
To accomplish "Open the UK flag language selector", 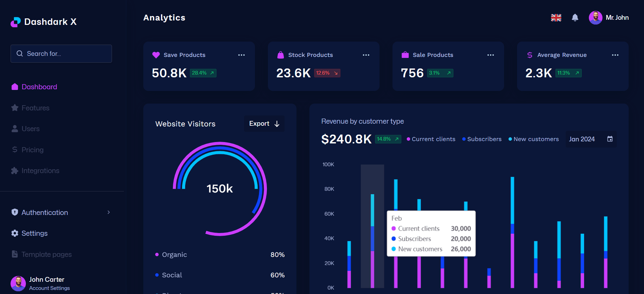I will point(556,18).
